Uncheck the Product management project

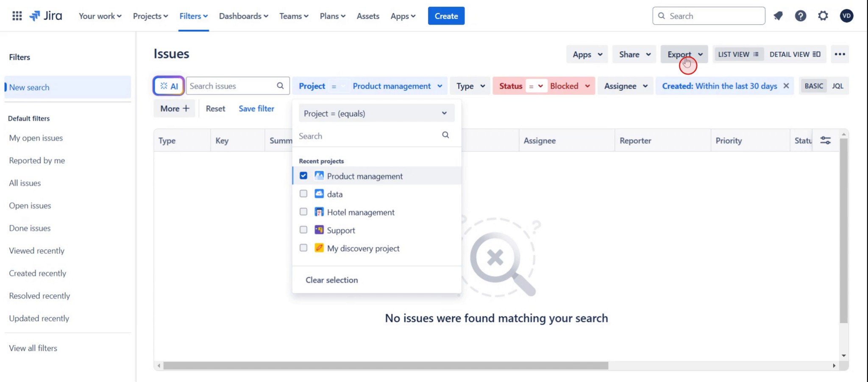(x=303, y=175)
